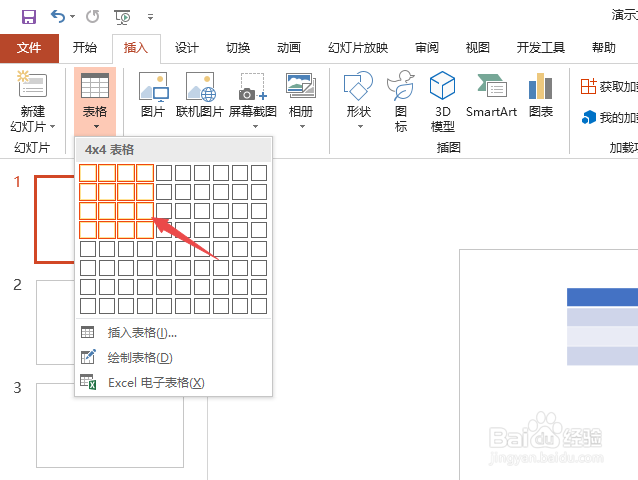Open the 文件 (File) tab
Screen dimensions: 638x480
[29, 48]
